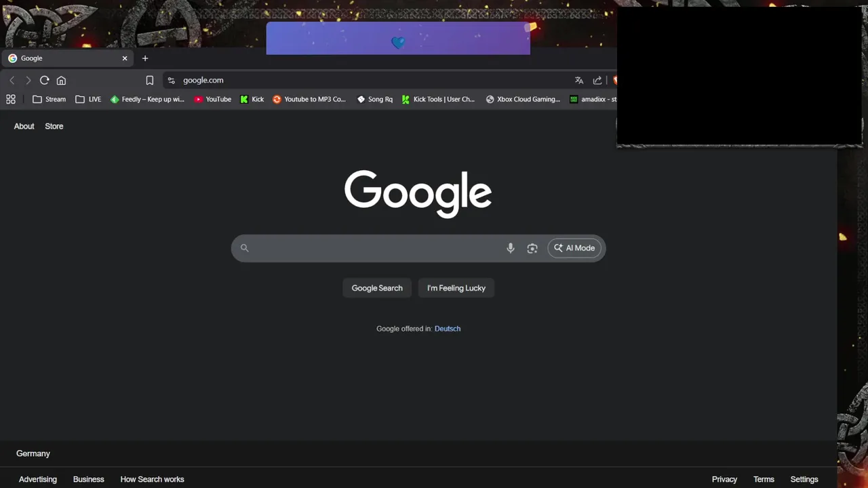Viewport: 868px width, 488px height.
Task: Open the YouTube bookmark
Action: coord(213,99)
